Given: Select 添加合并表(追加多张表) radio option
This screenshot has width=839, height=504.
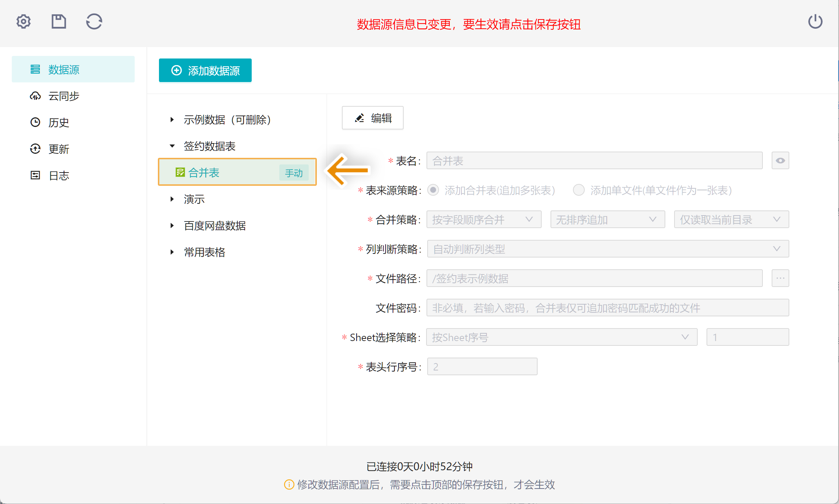Looking at the screenshot, I should click(433, 190).
